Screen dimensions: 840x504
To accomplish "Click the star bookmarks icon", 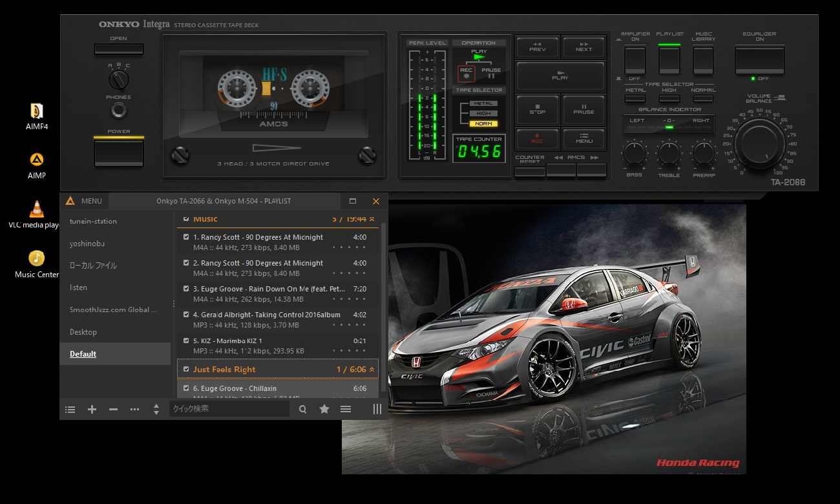I will point(324,409).
